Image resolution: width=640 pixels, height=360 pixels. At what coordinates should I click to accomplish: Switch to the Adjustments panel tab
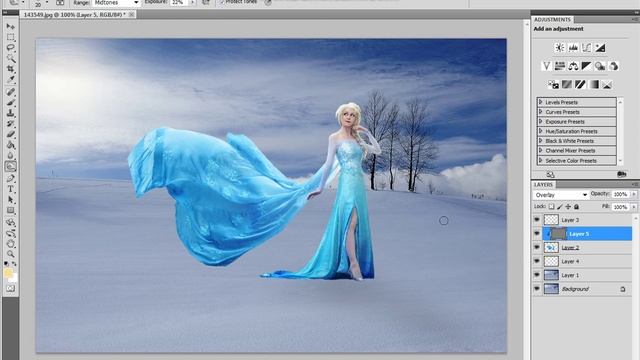[x=552, y=20]
